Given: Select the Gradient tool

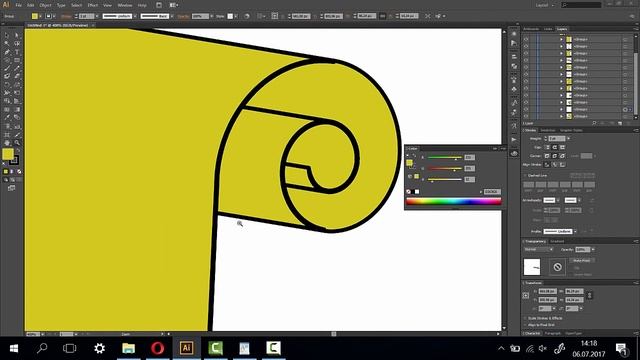Looking at the screenshot, I should (x=17, y=109).
